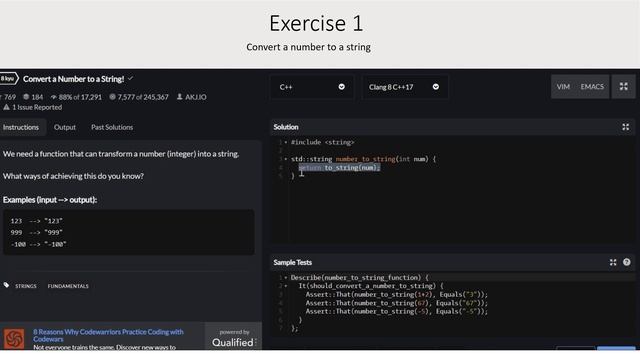640x360 pixels.
Task: Click the 'Convert a Number to a String!' title
Action: pyautogui.click(x=73, y=79)
